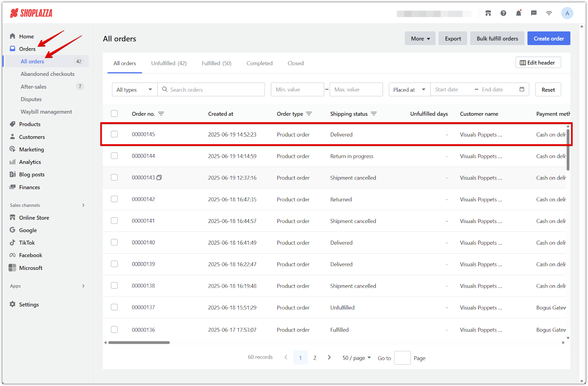
Task: Open the chat message icon
Action: pos(534,13)
